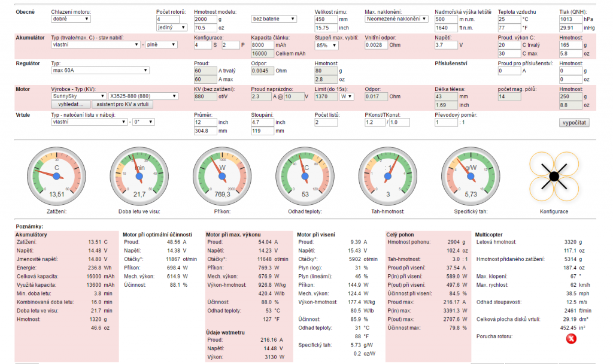Click the 'vyhledat ...' search button
Image resolution: width=613 pixels, height=364 pixels.
(x=69, y=104)
